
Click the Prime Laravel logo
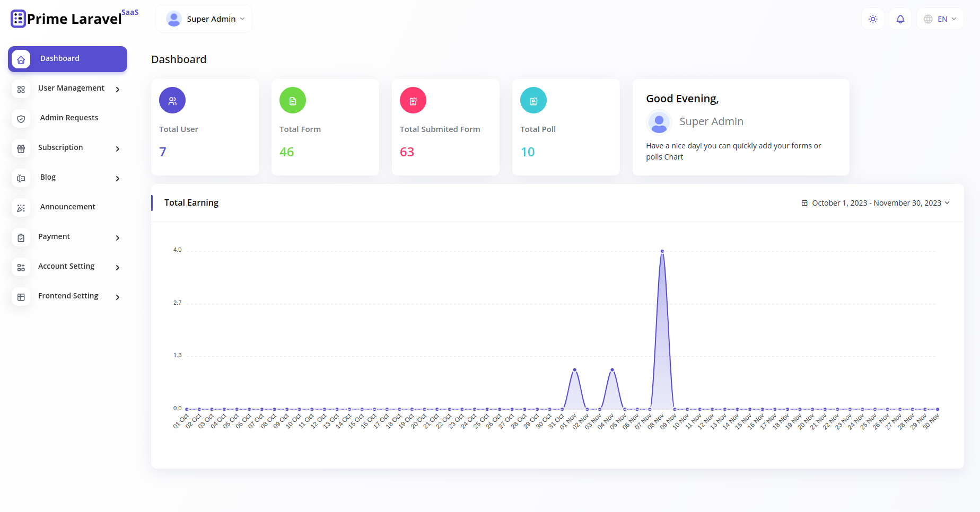pyautogui.click(x=74, y=19)
